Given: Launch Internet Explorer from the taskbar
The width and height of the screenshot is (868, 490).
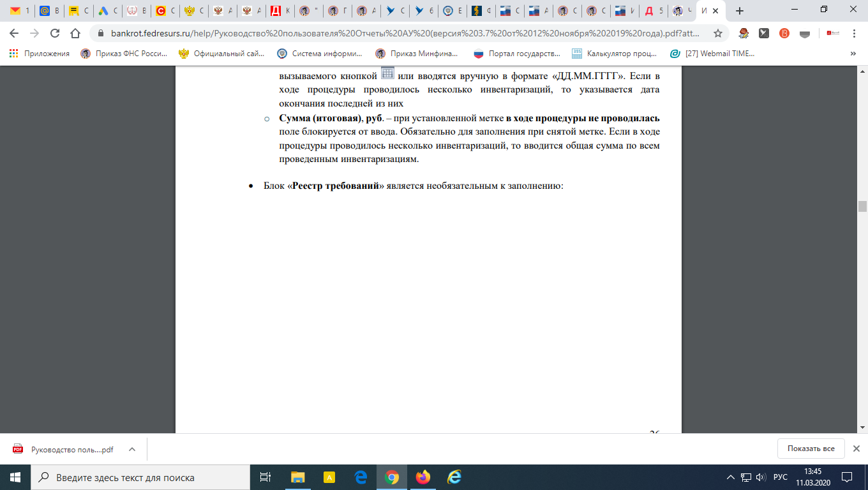Looking at the screenshot, I should tap(454, 477).
